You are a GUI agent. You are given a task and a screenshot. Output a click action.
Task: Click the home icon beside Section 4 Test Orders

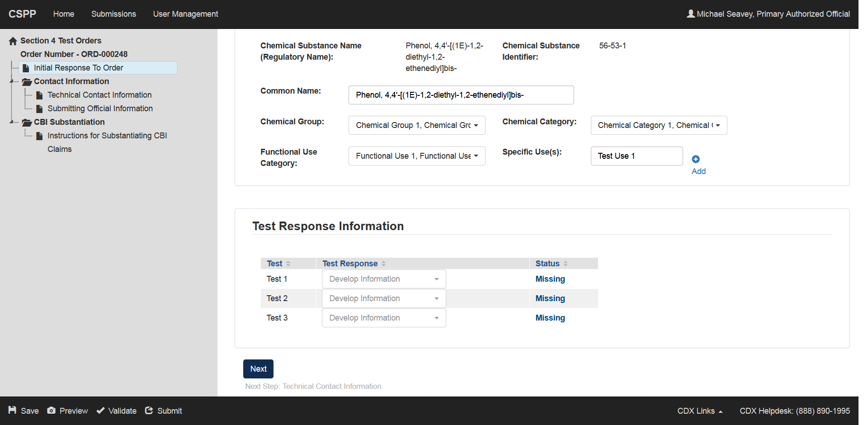click(13, 41)
